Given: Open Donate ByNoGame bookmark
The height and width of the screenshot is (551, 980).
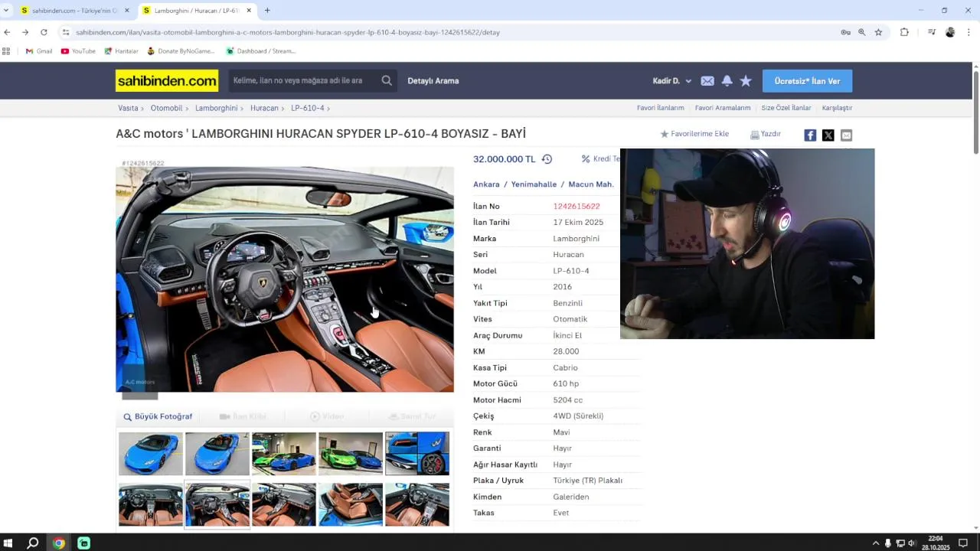Looking at the screenshot, I should (x=181, y=51).
